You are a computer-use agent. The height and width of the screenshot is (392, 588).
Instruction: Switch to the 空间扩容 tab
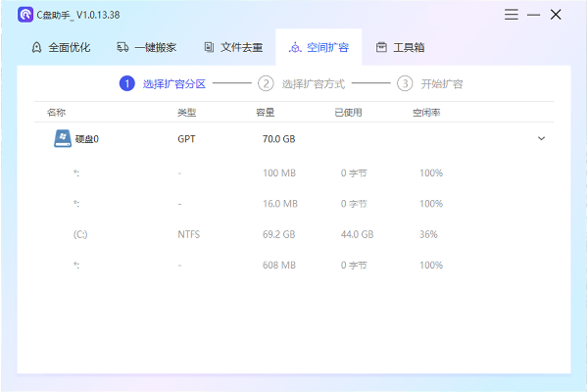click(318, 47)
